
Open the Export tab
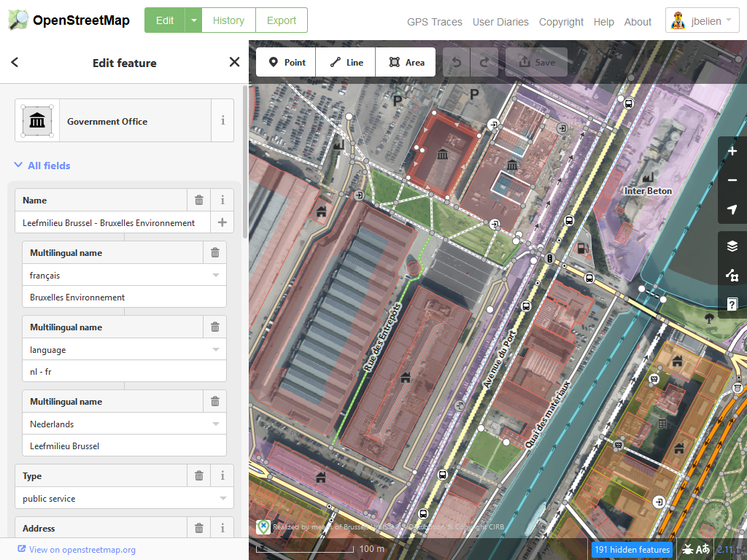pyautogui.click(x=281, y=20)
